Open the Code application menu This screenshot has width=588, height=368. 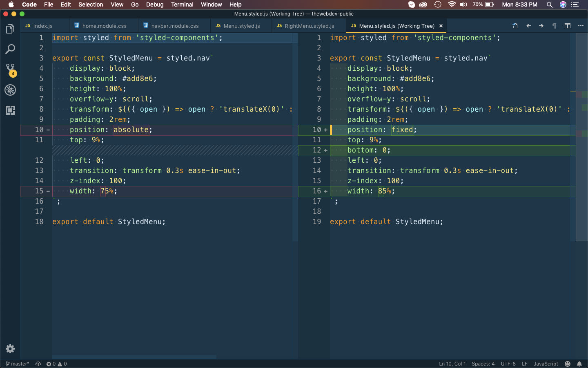pyautogui.click(x=29, y=4)
